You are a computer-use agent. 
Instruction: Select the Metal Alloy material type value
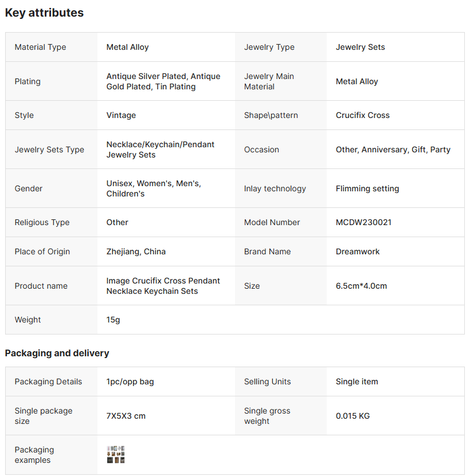(127, 47)
